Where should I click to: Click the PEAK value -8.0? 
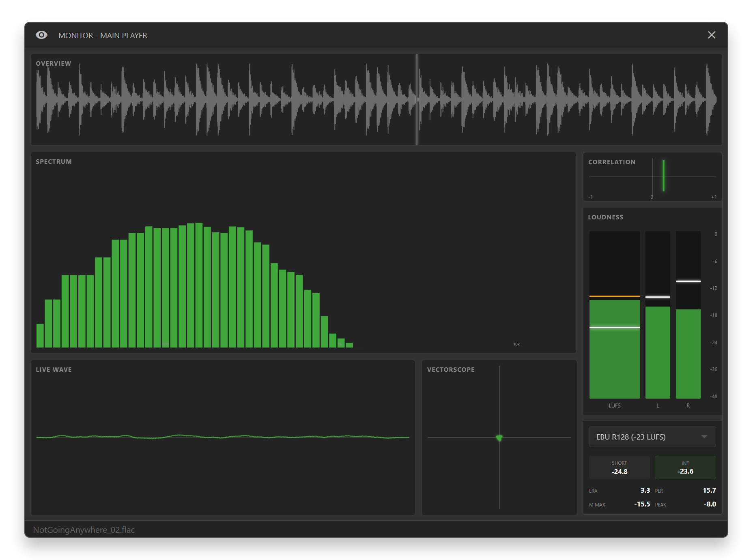[710, 504]
